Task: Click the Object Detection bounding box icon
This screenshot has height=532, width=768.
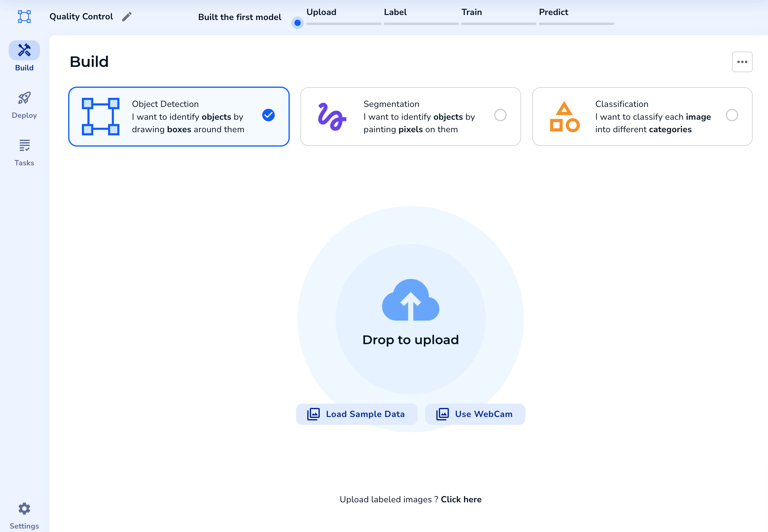Action: coord(101,117)
